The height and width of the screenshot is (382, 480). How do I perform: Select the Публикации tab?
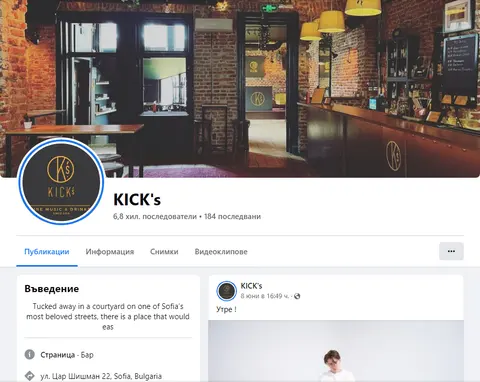pyautogui.click(x=47, y=252)
